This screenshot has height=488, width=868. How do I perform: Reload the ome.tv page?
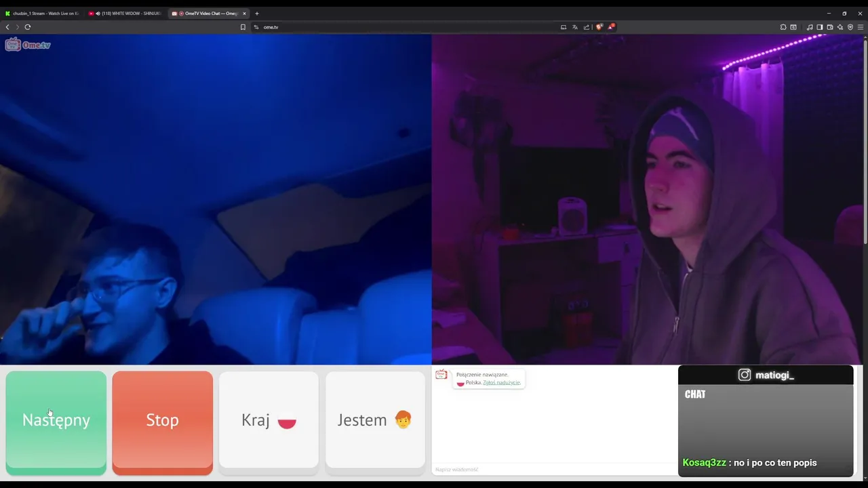28,27
